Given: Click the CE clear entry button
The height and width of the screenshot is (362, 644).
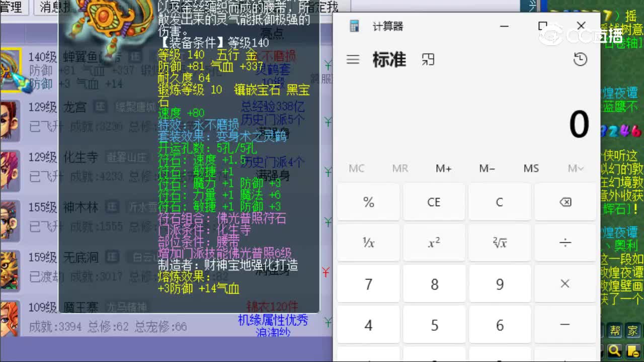Looking at the screenshot, I should pos(434,202).
